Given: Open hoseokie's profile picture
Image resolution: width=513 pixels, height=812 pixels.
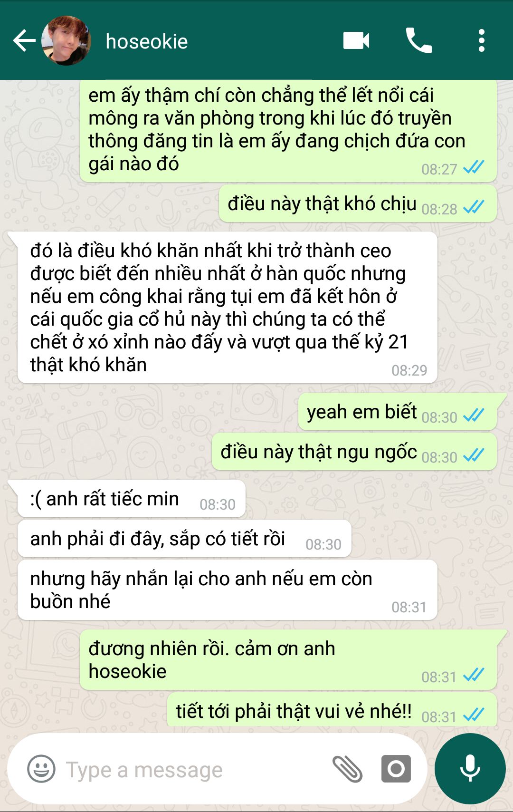Looking at the screenshot, I should pos(66,41).
